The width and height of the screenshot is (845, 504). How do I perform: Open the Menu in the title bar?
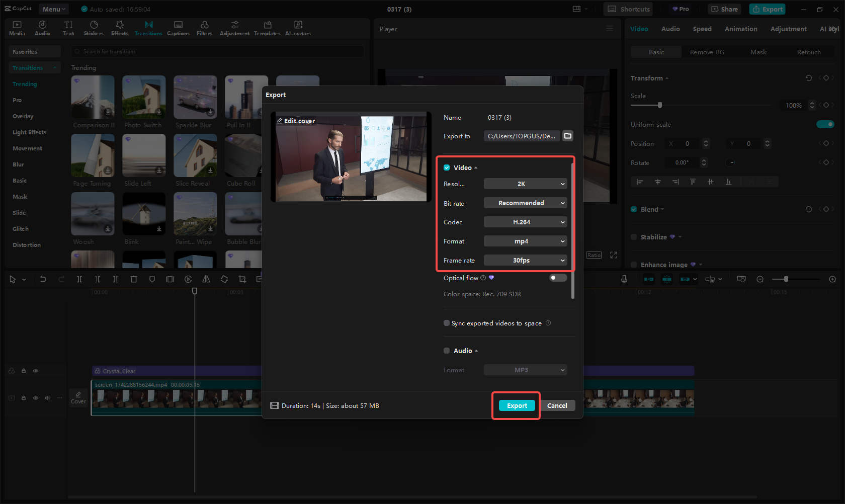point(54,9)
